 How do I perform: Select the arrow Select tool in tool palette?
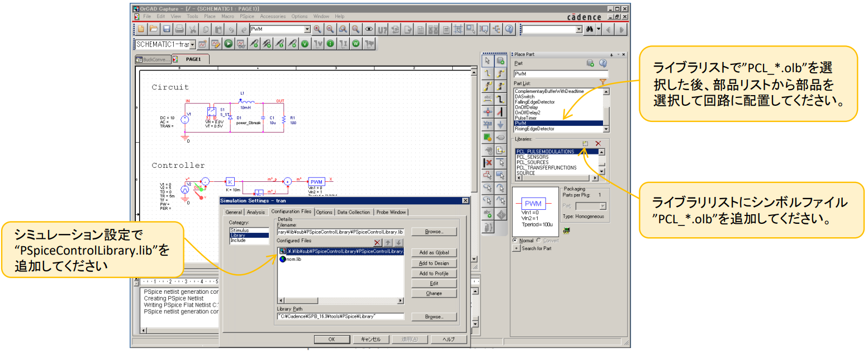pyautogui.click(x=487, y=61)
